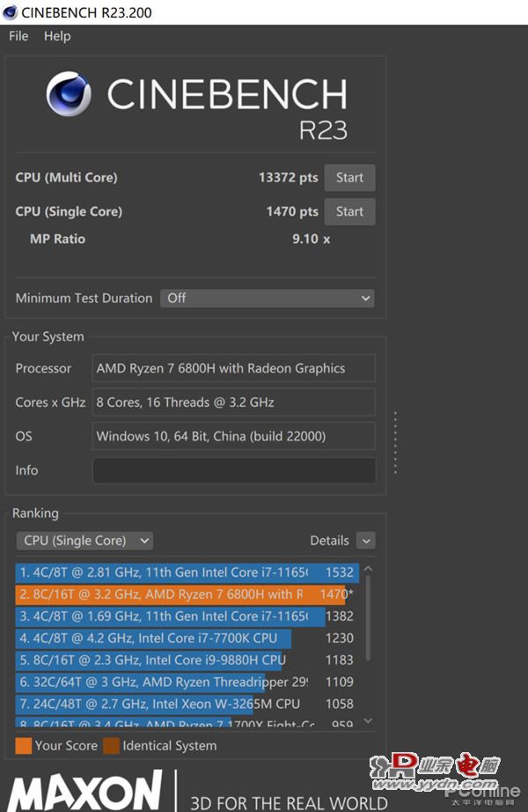Open the CPU (Single Core) ranking dropdown
The height and width of the screenshot is (812, 528).
pyautogui.click(x=84, y=541)
